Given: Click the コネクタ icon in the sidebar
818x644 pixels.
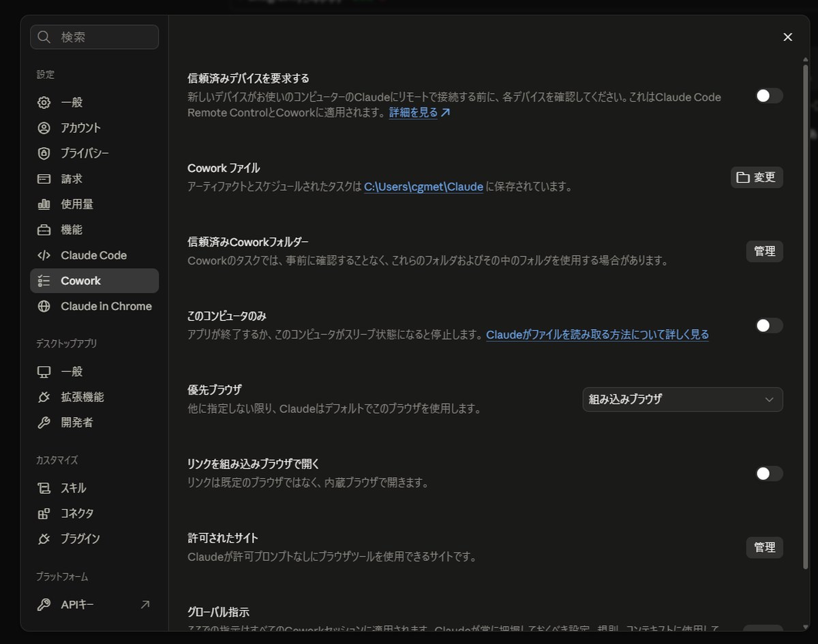Looking at the screenshot, I should tap(44, 513).
